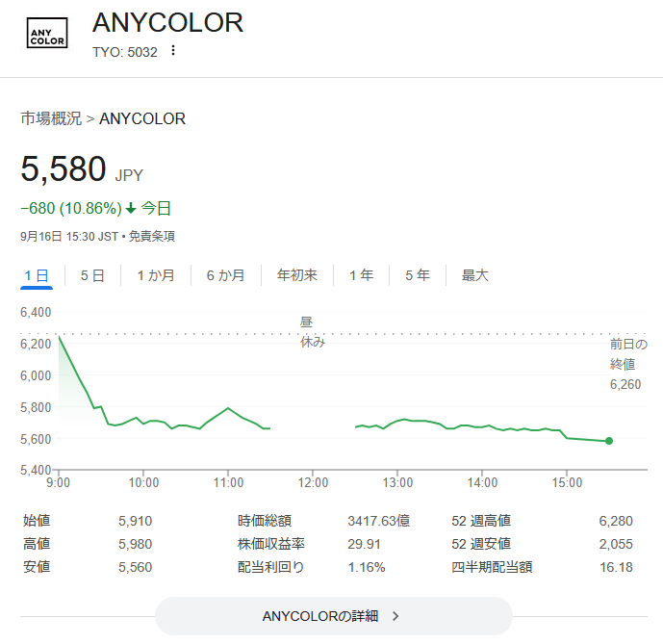
Task: Click the 時価総額 value 3417.63億
Action: (378, 521)
